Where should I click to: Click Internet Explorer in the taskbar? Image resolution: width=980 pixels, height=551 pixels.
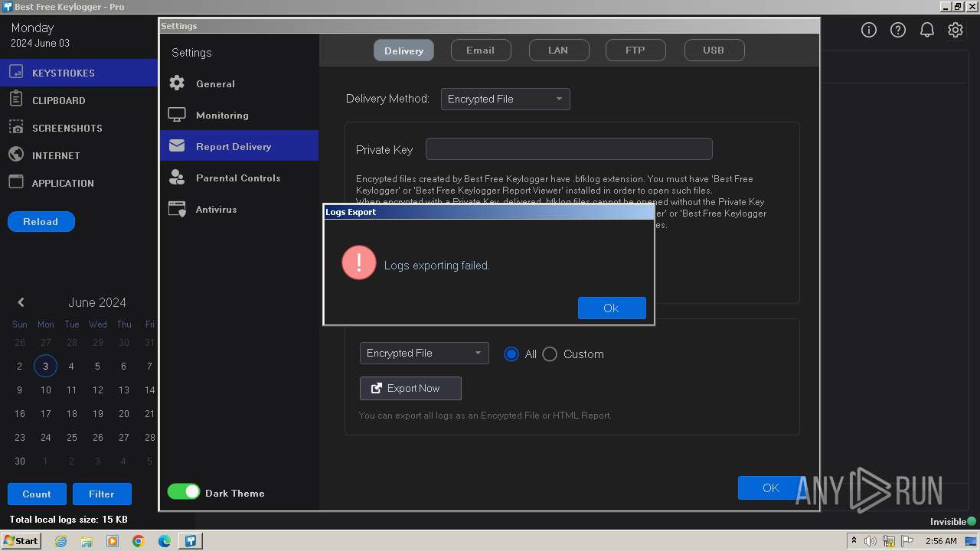pos(60,541)
